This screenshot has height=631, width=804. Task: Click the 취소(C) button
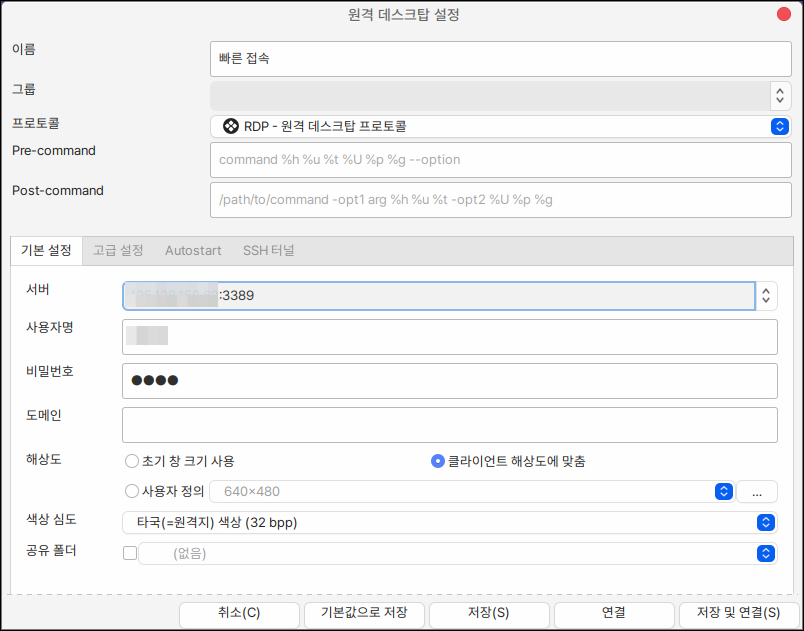(239, 613)
